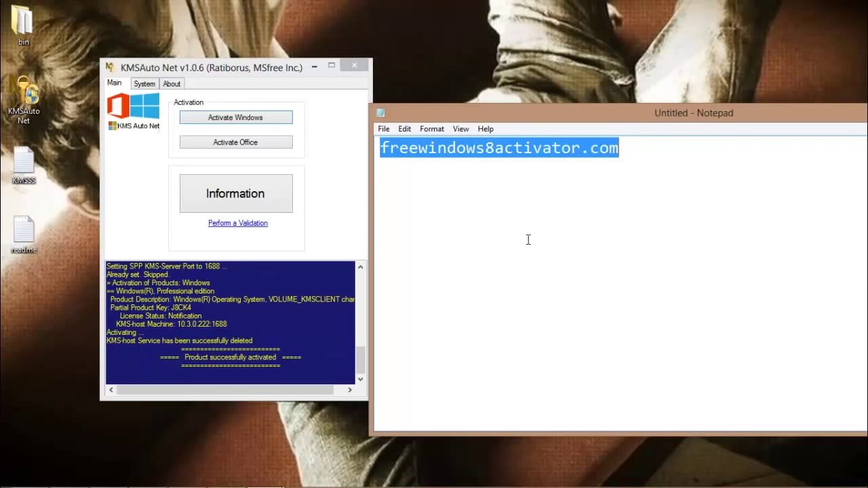Open the readme file on desktop
The image size is (868, 488).
tap(24, 235)
